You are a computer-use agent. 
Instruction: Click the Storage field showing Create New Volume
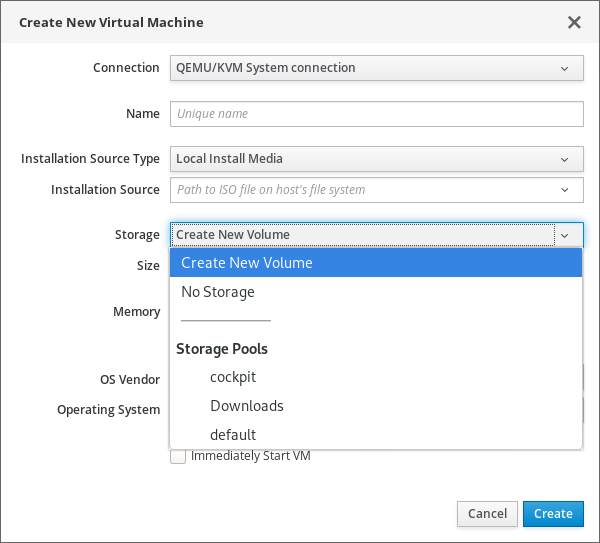(x=360, y=235)
